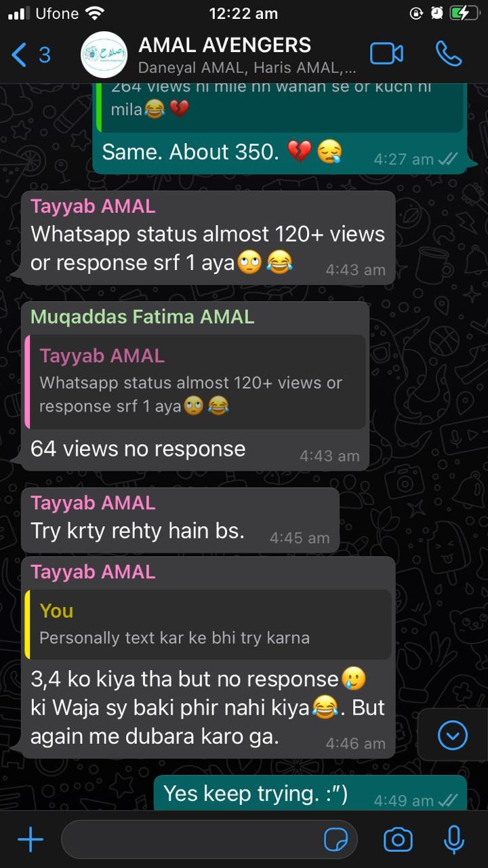Image resolution: width=488 pixels, height=868 pixels.
Task: Open the AMAL AVENGERS group profile picture
Action: point(104,54)
